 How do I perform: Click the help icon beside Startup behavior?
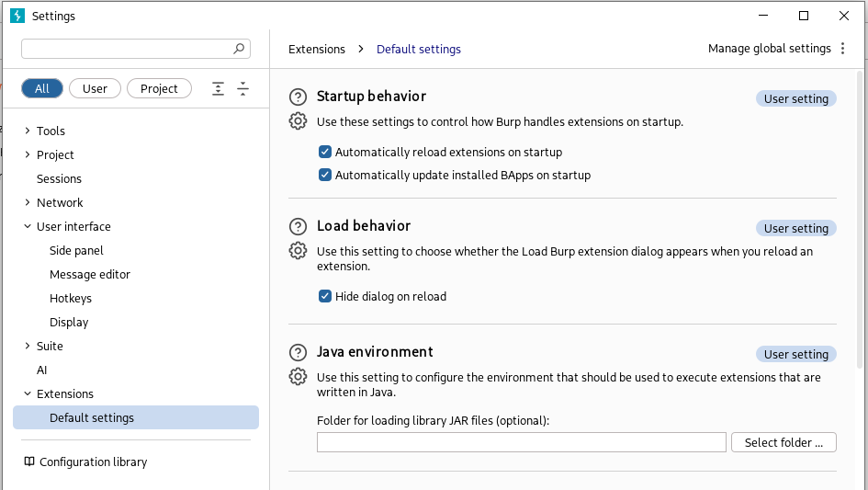coord(298,97)
